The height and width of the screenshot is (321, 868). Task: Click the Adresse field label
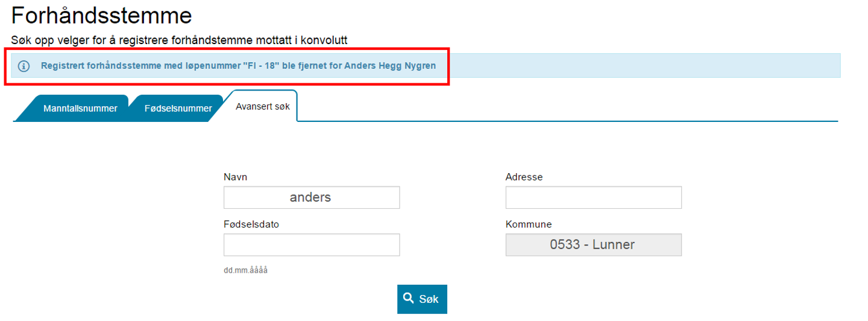pyautogui.click(x=524, y=177)
